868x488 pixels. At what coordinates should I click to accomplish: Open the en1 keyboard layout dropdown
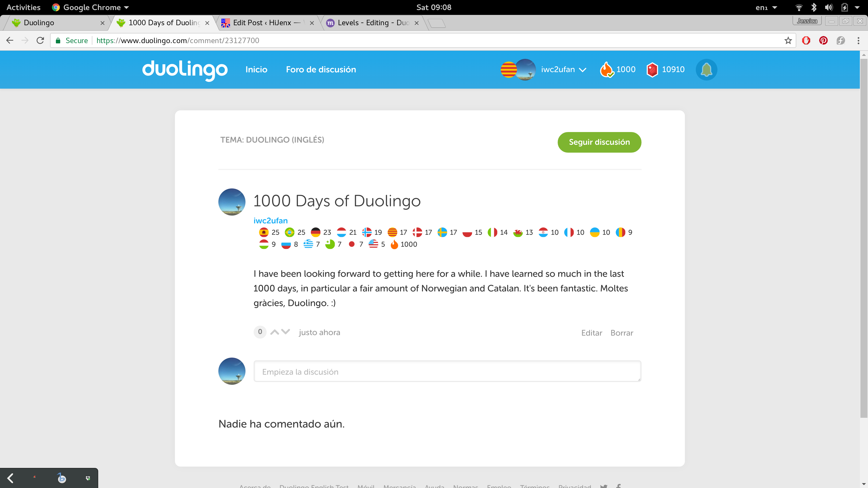point(766,7)
